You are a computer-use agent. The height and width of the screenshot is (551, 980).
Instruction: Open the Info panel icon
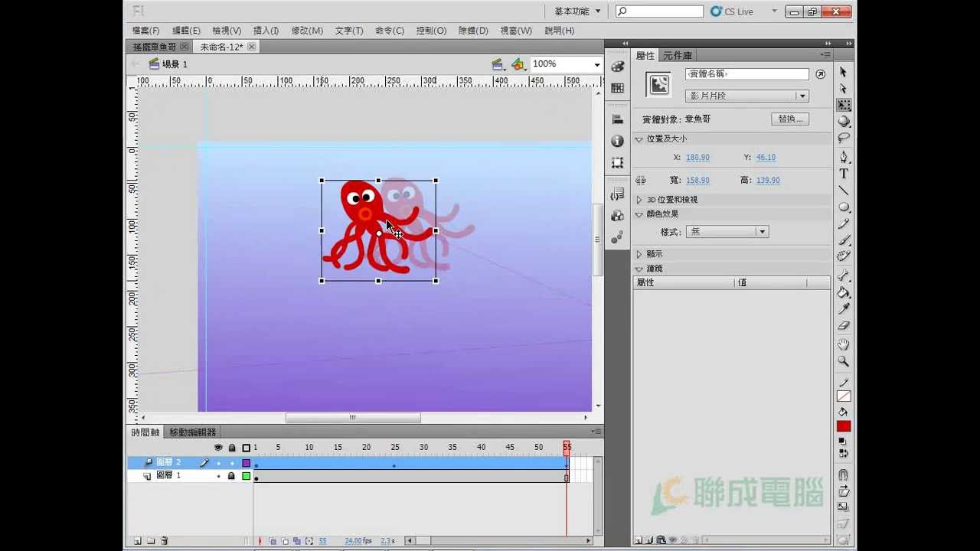pos(618,142)
